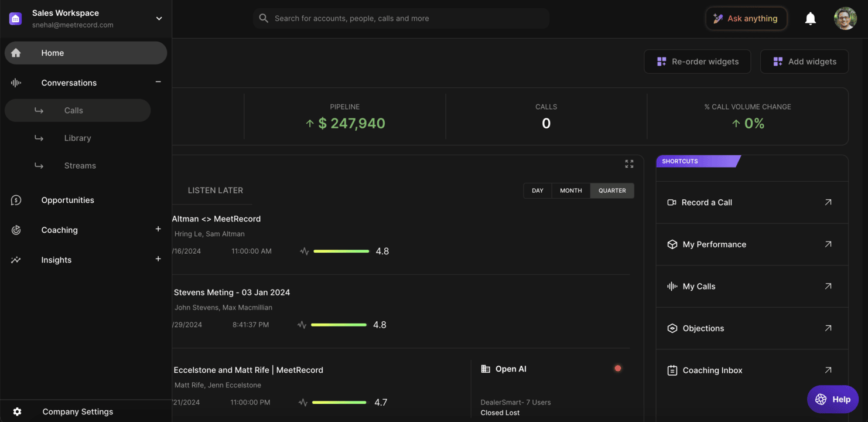This screenshot has height=422, width=868.
Task: Click the user profile avatar
Action: click(x=845, y=19)
